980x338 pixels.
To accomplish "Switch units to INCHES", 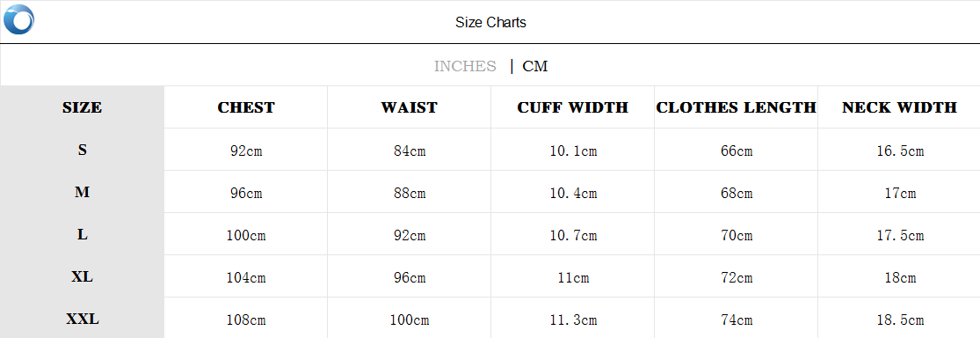I will pyautogui.click(x=465, y=66).
